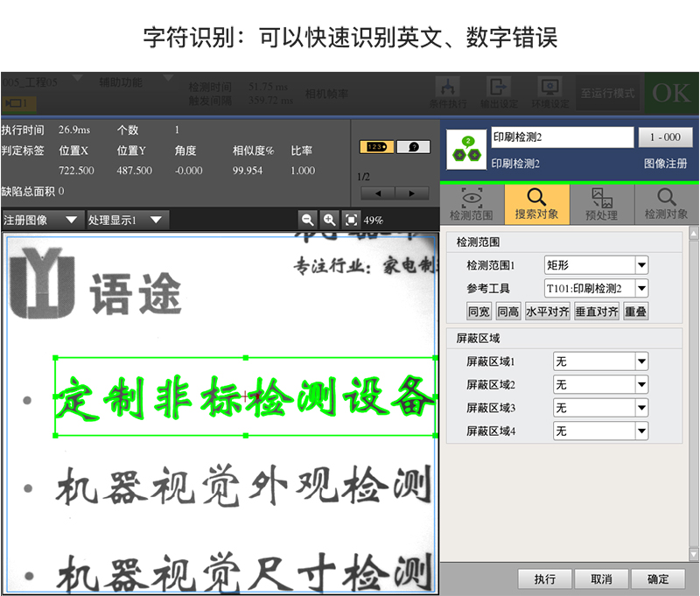Viewport: 700px width, 596px height.
Task: Open the 参考工具 dropdown showing T101:印刷检测2
Action: (x=596, y=288)
